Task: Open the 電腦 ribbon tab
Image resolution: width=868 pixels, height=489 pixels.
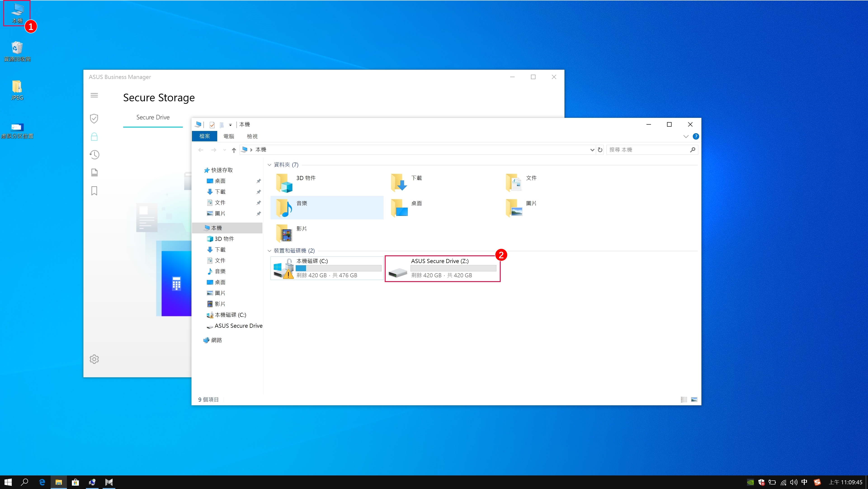Action: [x=229, y=136]
